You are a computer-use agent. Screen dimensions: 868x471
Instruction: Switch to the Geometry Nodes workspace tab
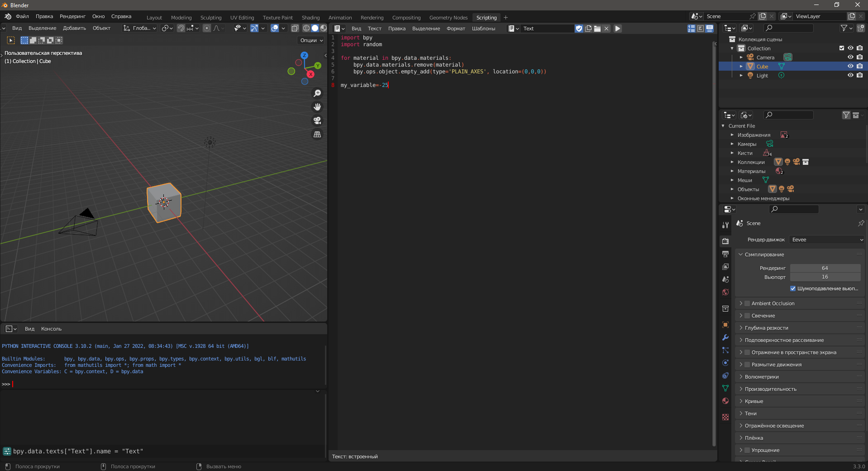[448, 18]
